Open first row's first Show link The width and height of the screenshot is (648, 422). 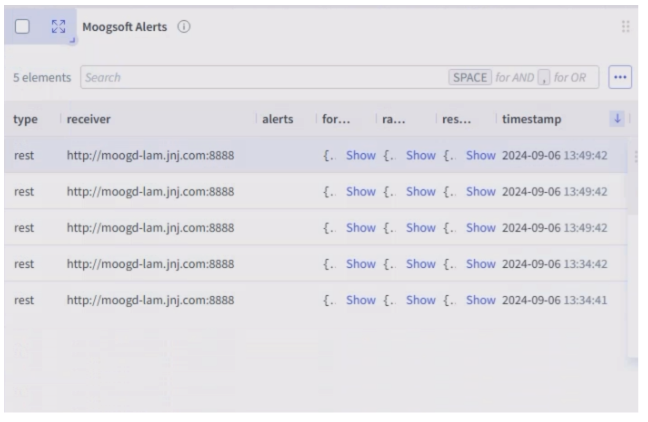361,155
